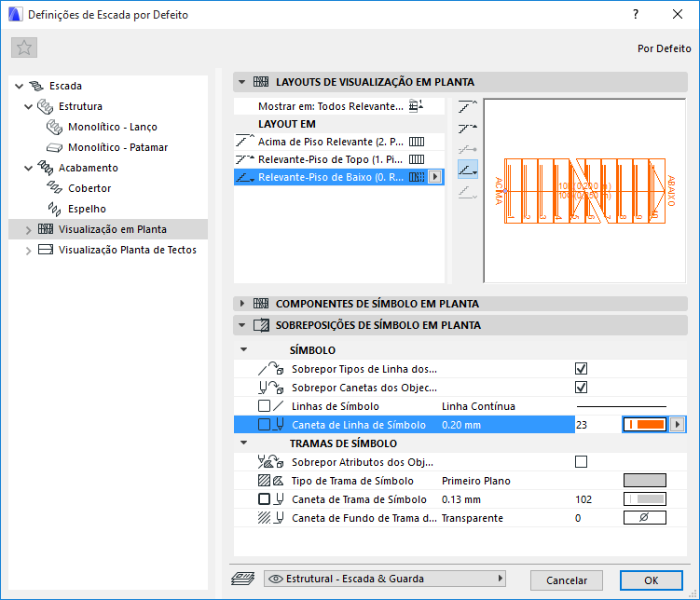Viewport: 700px width, 600px height.
Task: Click the continuous line sample preview
Action: coord(622,406)
